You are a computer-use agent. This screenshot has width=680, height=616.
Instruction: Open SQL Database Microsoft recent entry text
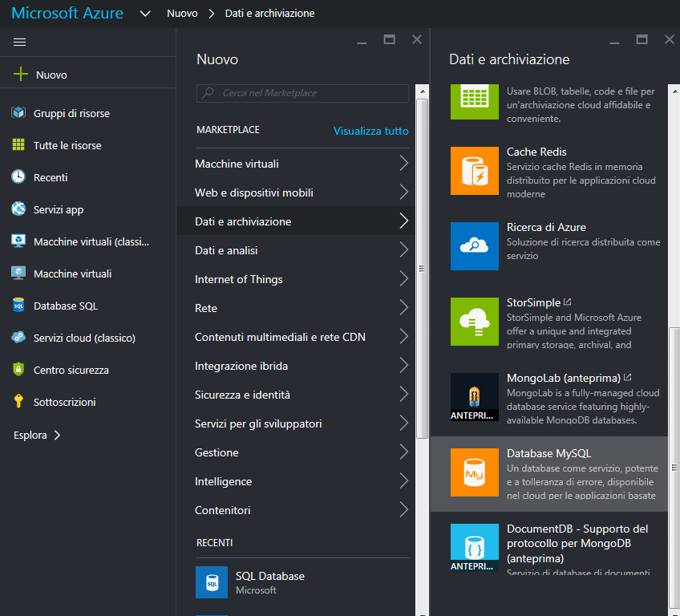269,582
